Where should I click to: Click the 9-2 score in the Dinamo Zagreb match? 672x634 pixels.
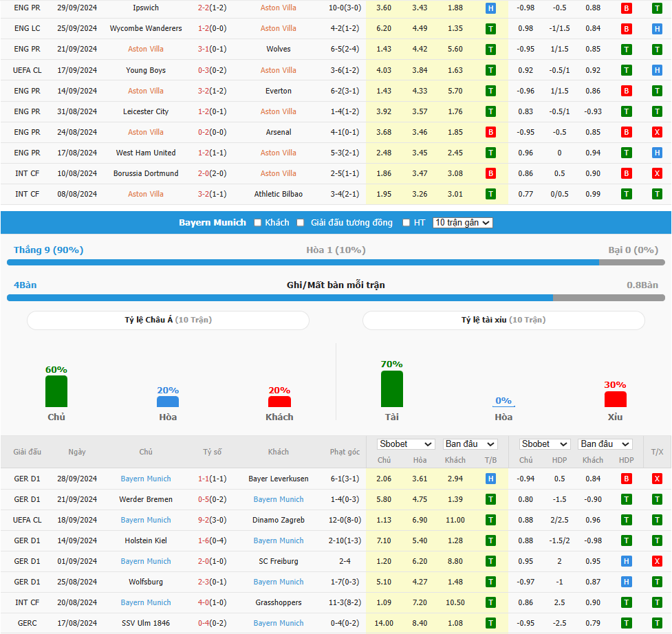point(204,520)
